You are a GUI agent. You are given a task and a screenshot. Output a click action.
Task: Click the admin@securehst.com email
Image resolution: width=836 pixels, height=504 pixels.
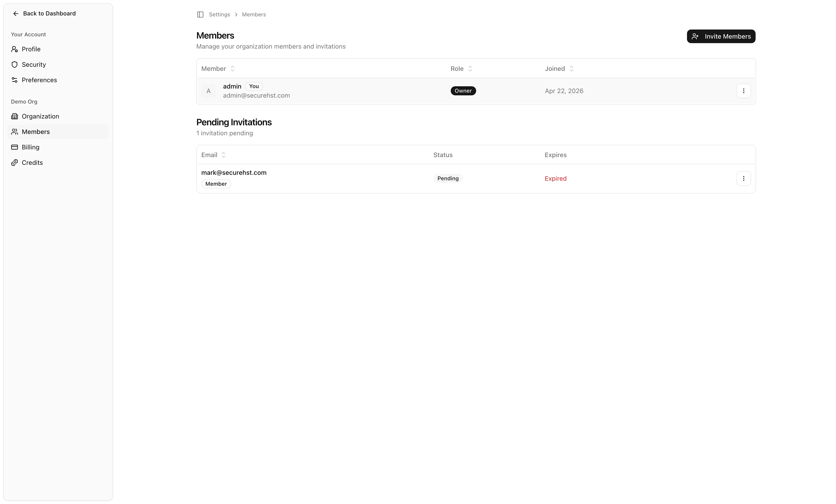[256, 96]
